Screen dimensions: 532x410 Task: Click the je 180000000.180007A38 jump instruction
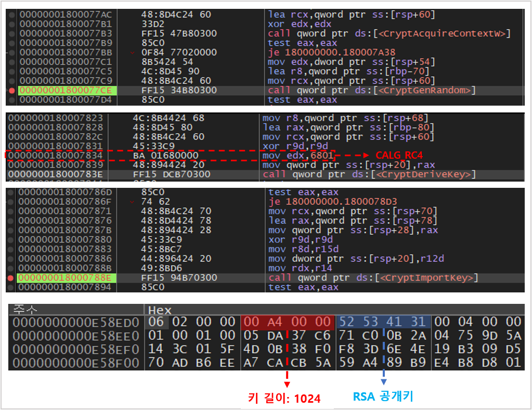[x=331, y=53]
